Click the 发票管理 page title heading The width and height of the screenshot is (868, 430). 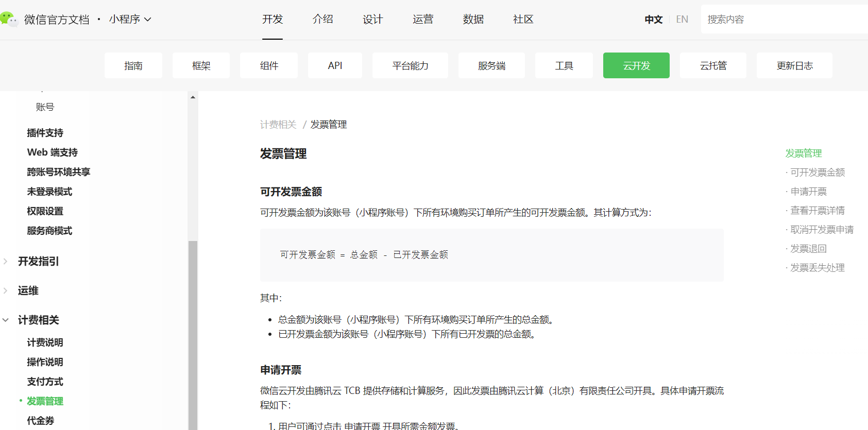(283, 153)
